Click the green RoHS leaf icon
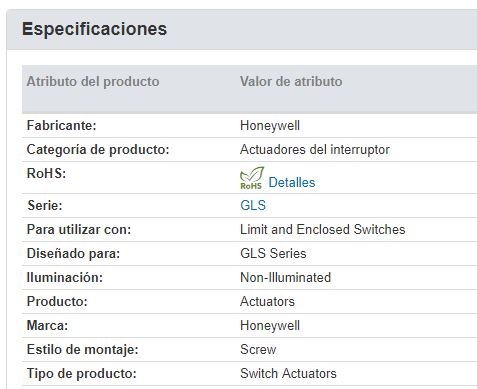 [x=252, y=178]
